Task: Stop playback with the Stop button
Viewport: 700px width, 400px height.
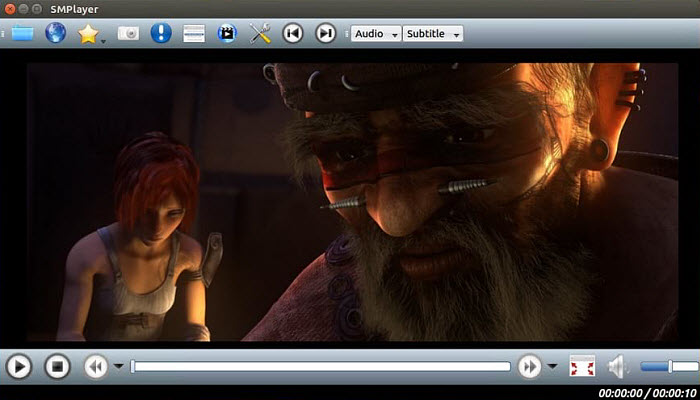Action: tap(58, 367)
